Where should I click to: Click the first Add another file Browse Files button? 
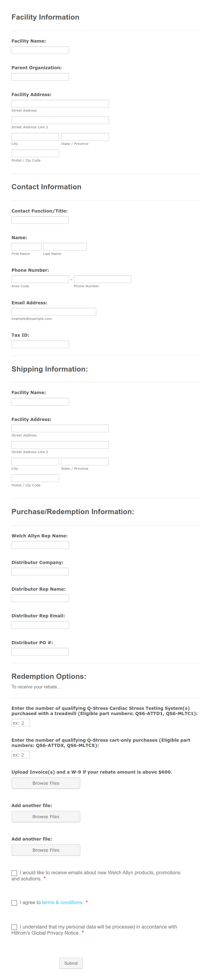pos(46,816)
